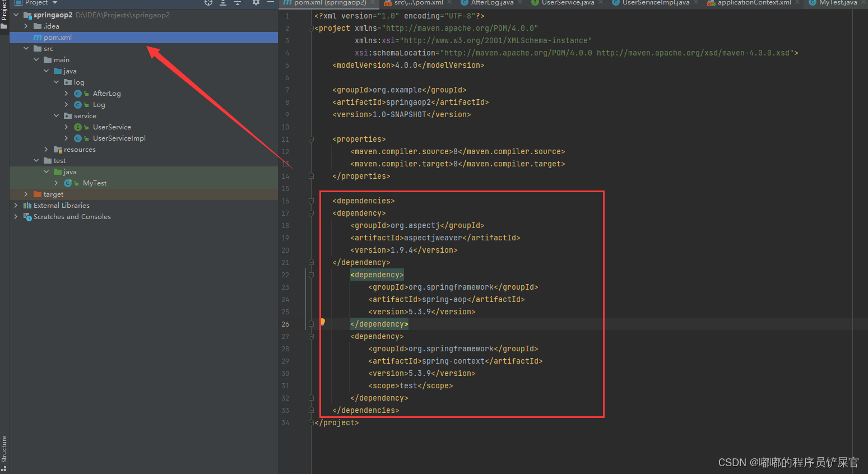Screen dimensions: 868x474
Task: Click the green test java folder icon
Action: tap(58, 172)
